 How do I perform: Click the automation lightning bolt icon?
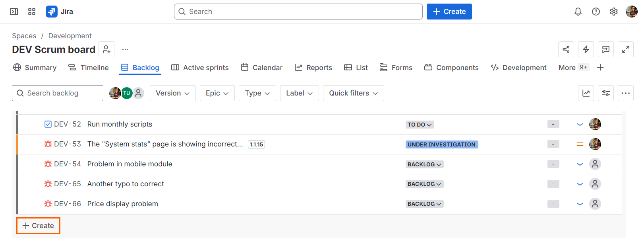pos(586,49)
